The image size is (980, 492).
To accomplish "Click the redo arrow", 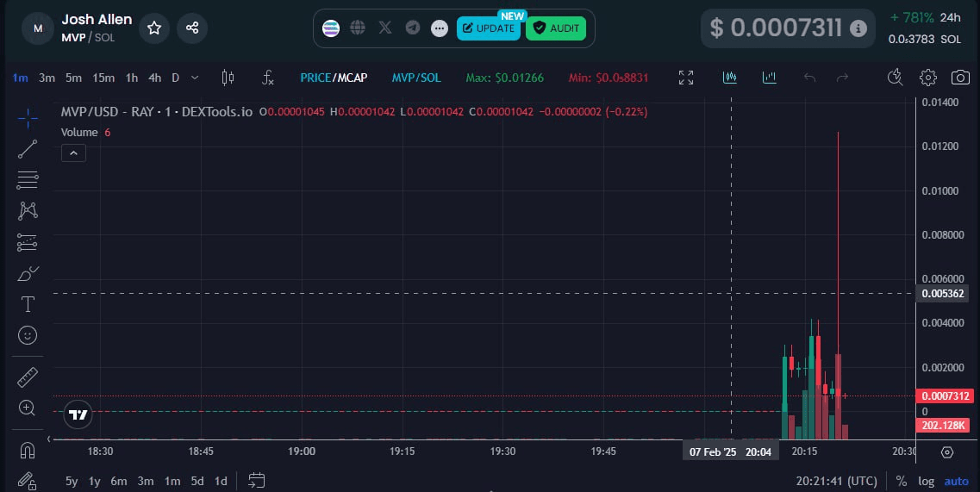I will click(842, 78).
